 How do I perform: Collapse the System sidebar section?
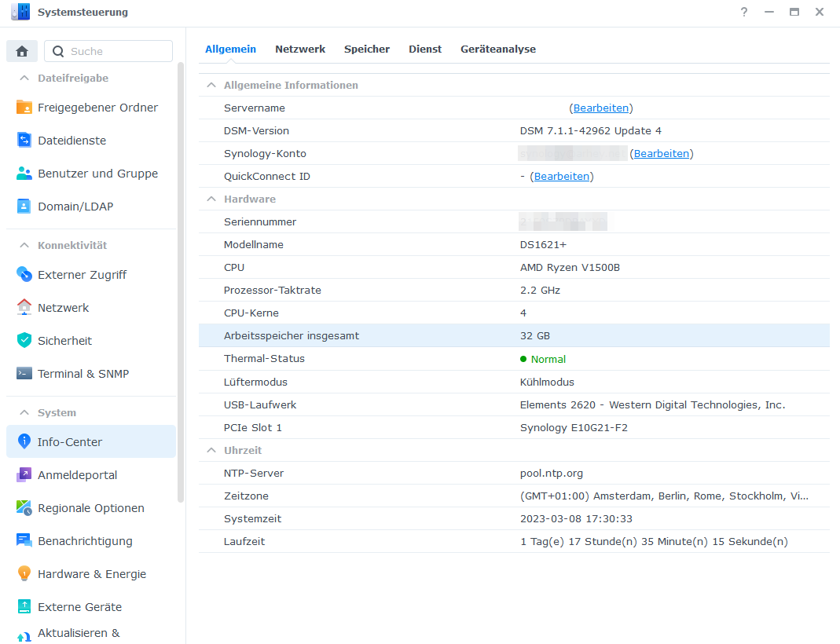(24, 412)
